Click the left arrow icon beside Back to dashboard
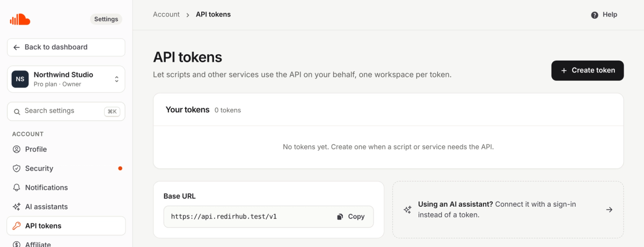Image resolution: width=644 pixels, height=247 pixels. (17, 47)
